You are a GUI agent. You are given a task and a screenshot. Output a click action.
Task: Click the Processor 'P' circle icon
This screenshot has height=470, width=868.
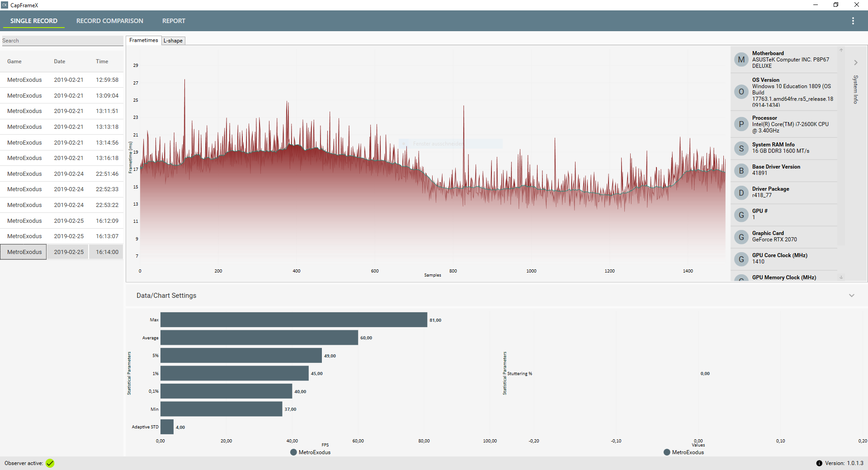(741, 124)
